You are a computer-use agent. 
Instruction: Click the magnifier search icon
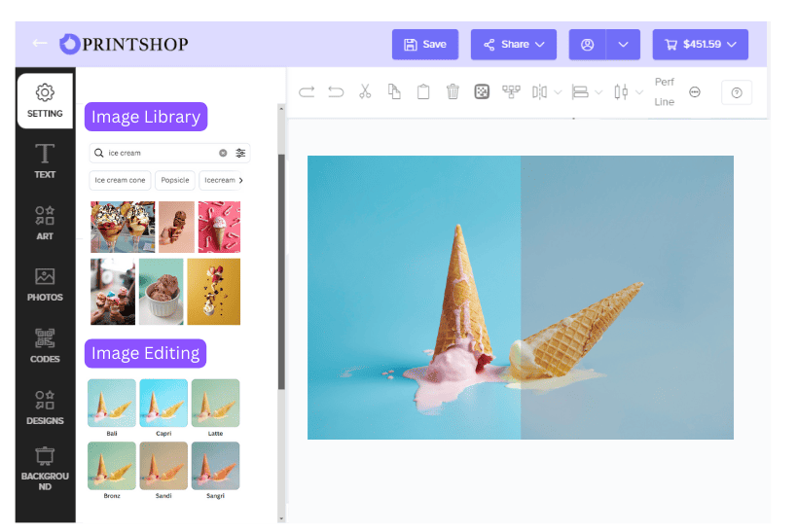pos(99,153)
